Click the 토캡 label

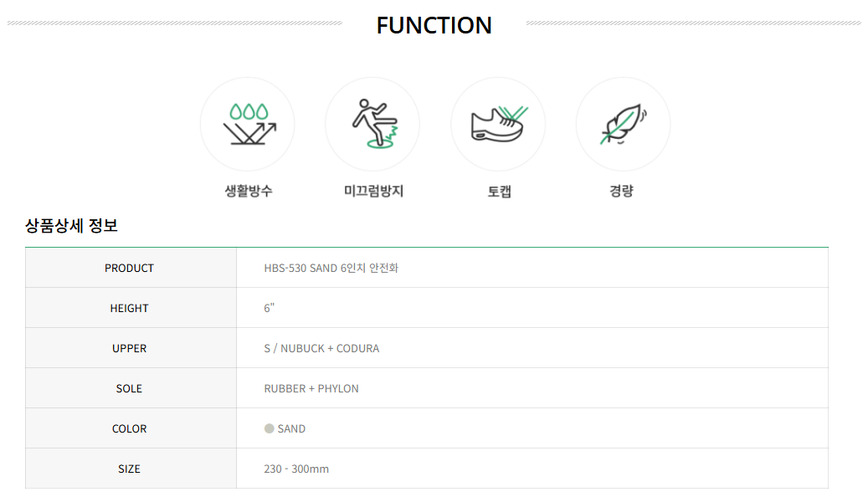click(x=500, y=192)
